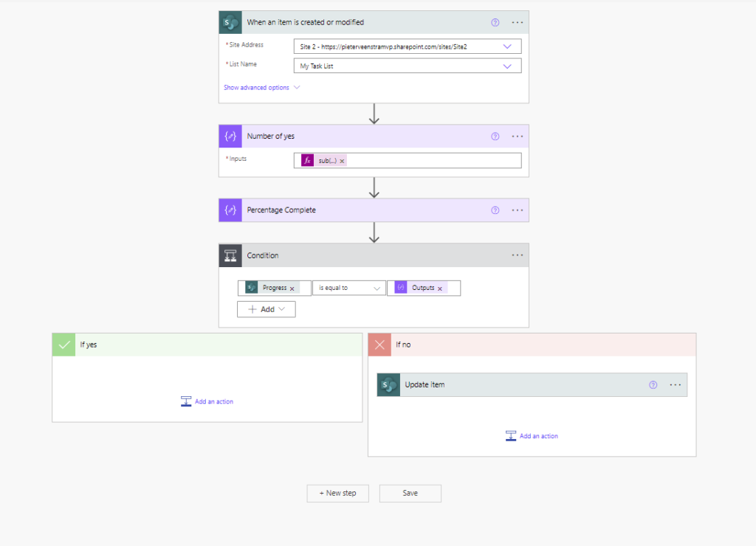This screenshot has width=756, height=546.
Task: Save the flow
Action: 410,494
